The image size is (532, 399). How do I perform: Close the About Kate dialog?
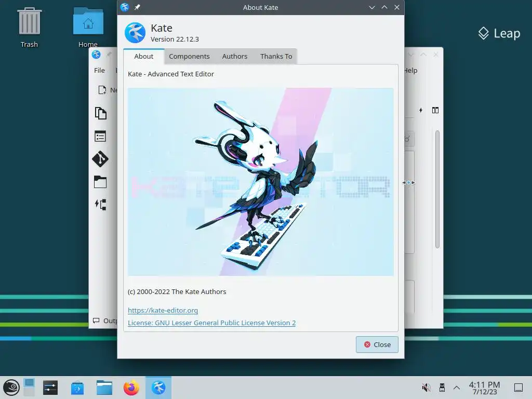(x=377, y=344)
